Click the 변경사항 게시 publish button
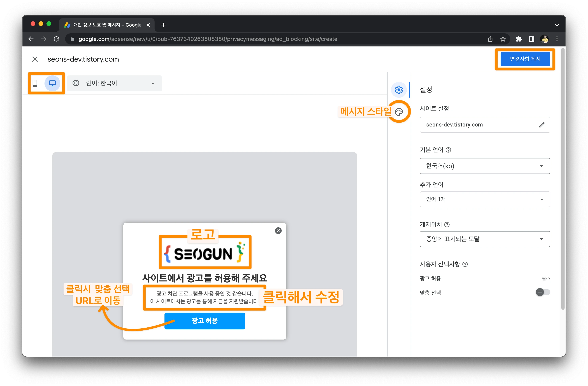Image resolution: width=588 pixels, height=386 pixels. [x=525, y=59]
